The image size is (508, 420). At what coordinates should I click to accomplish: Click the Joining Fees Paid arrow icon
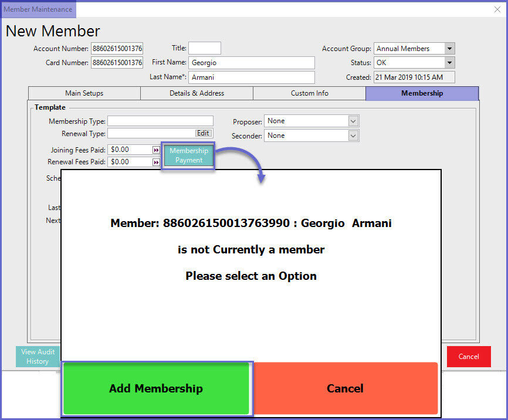156,150
